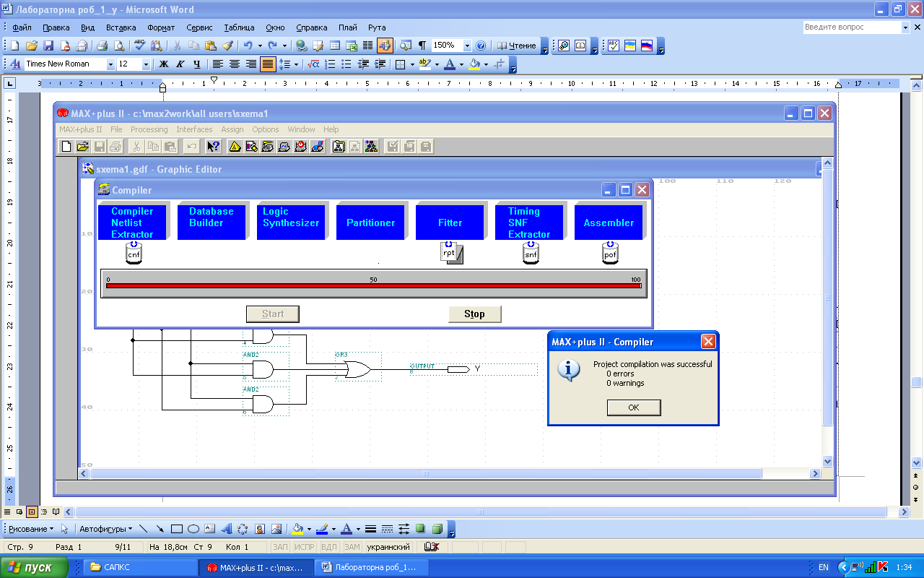Select the Oval tool in Drawing toolbar
This screenshot has height=578, width=924.
coord(193,529)
